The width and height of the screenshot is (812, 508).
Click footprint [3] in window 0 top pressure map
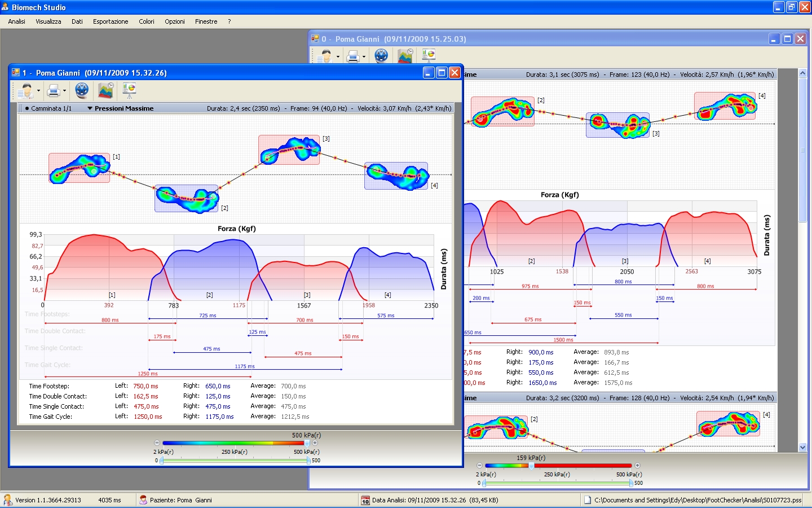point(618,125)
